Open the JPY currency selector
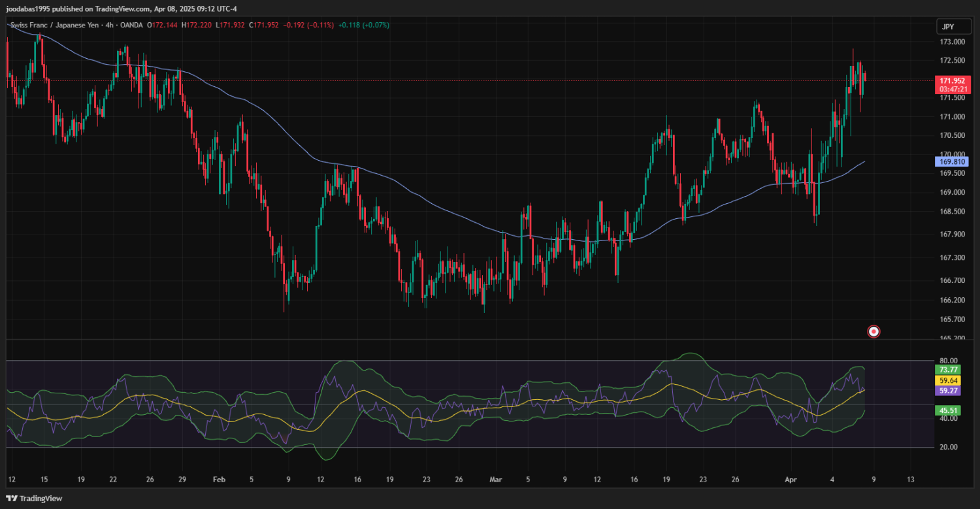Image resolution: width=980 pixels, height=509 pixels. point(947,27)
